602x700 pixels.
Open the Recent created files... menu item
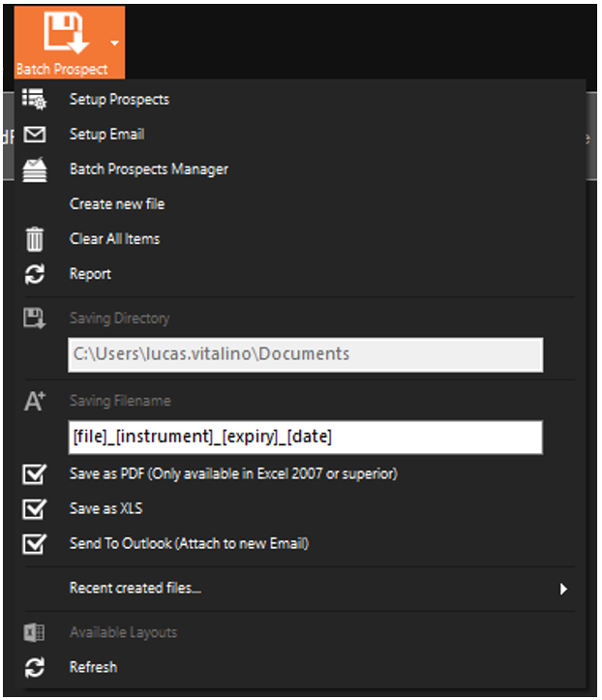(x=135, y=589)
